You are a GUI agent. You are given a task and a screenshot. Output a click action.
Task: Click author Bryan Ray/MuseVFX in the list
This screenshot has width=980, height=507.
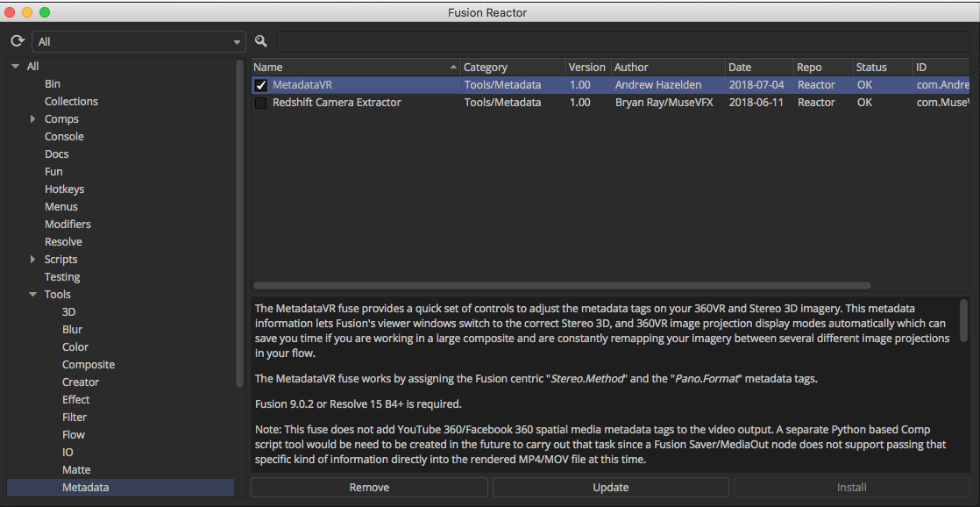664,103
